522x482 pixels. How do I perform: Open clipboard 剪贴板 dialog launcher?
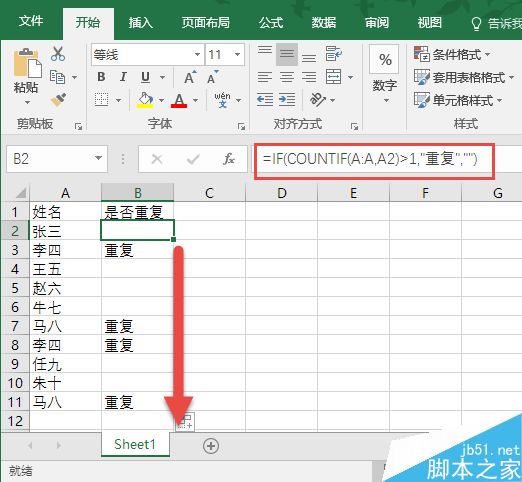pos(78,126)
